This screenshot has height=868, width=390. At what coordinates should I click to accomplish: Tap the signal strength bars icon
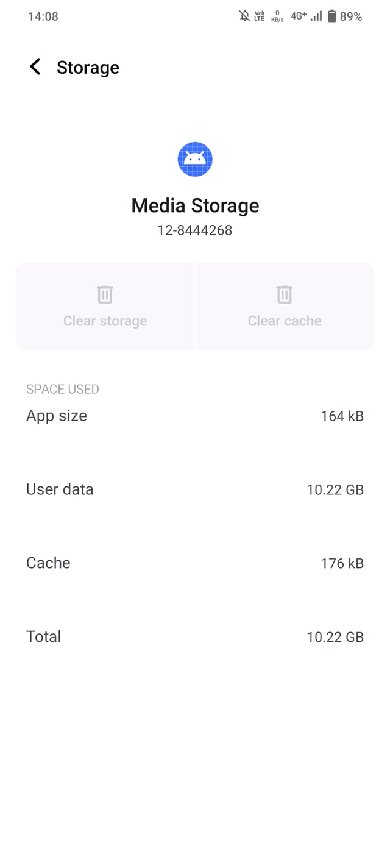[x=315, y=16]
